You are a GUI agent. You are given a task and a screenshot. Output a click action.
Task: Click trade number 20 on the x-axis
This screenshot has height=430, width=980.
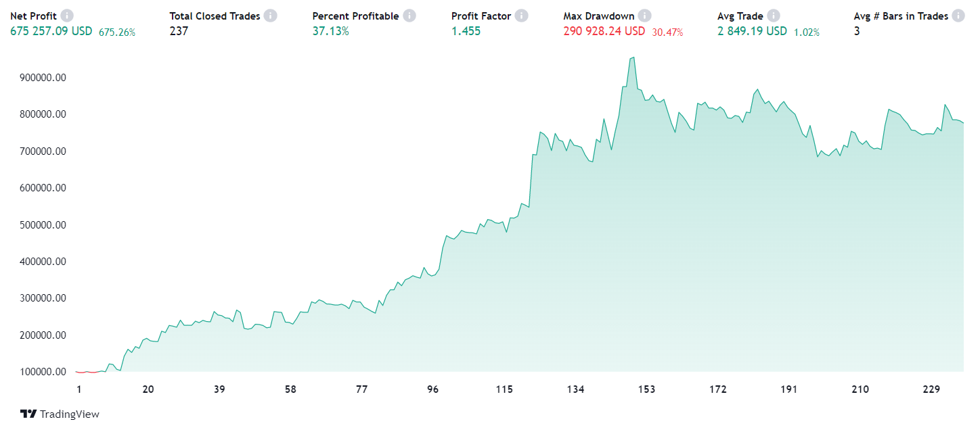pyautogui.click(x=148, y=389)
